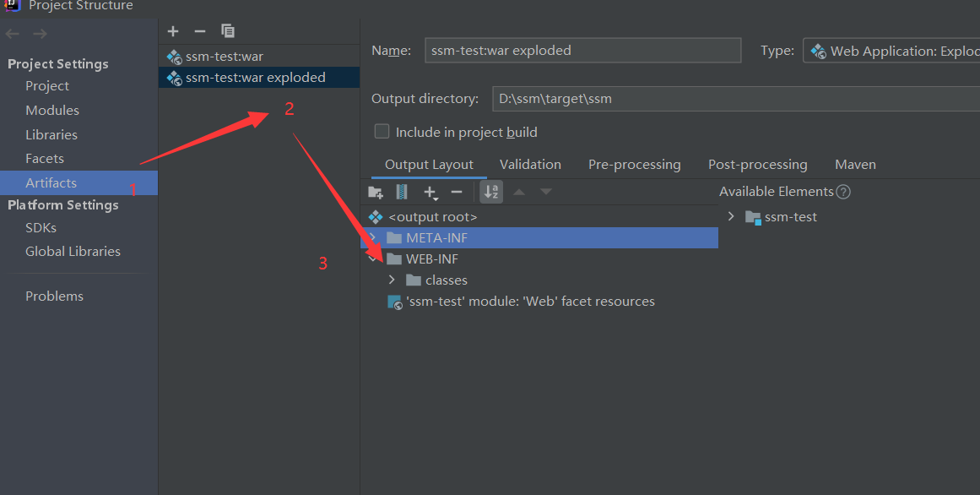The image size is (980, 495).
Task: Select the WEB-INF folder
Action: pos(432,259)
